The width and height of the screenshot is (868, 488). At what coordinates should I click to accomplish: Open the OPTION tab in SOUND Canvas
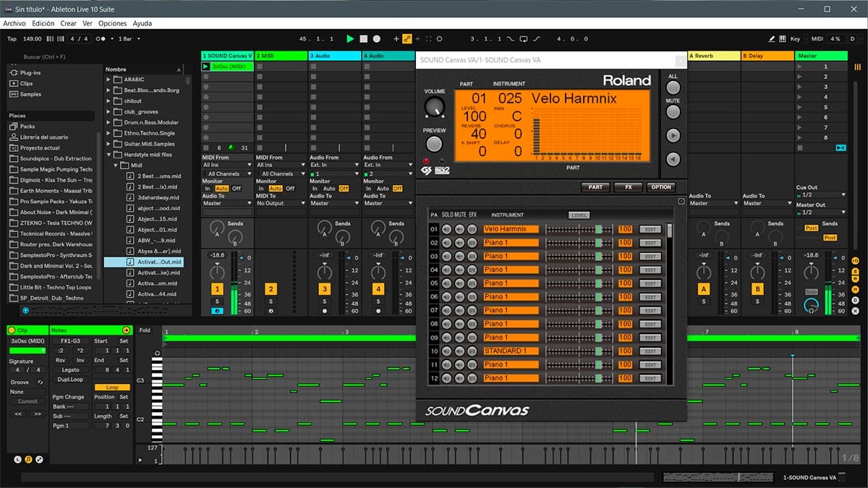tap(660, 187)
